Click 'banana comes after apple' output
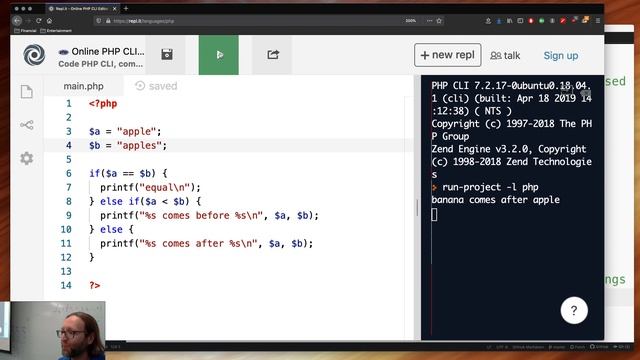This screenshot has height=360, width=640. [x=496, y=200]
